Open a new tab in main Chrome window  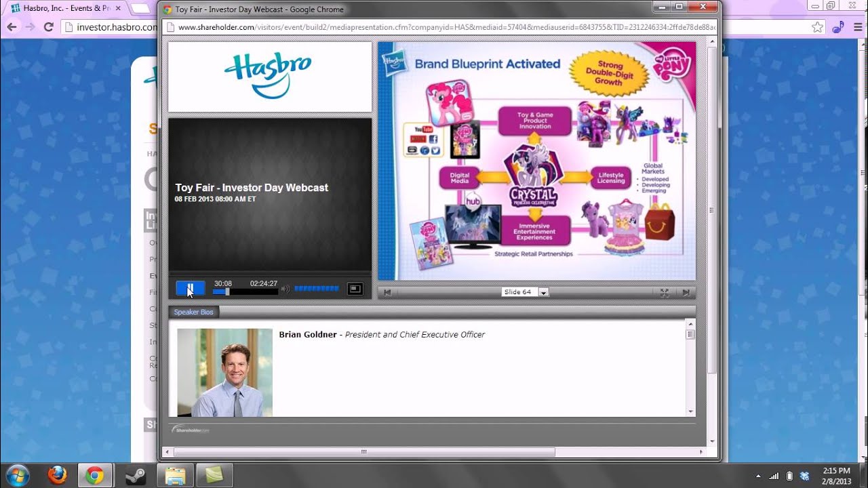click(x=140, y=8)
